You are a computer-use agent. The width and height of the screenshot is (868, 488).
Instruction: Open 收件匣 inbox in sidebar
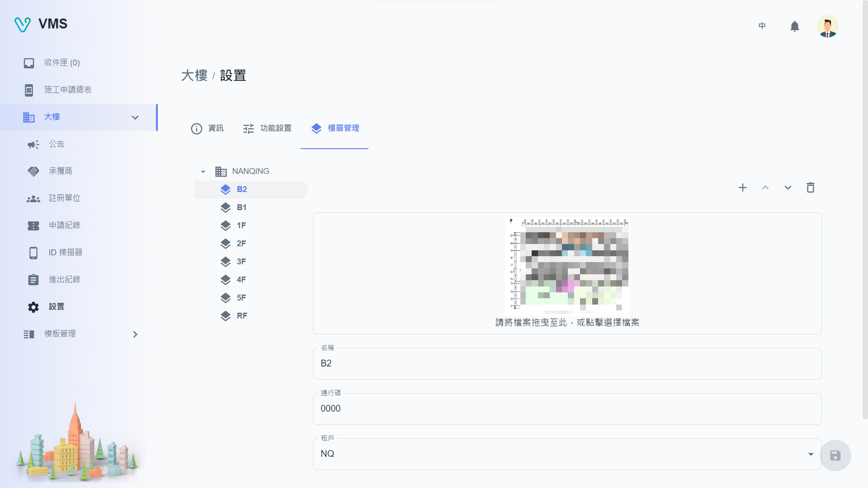[x=62, y=63]
